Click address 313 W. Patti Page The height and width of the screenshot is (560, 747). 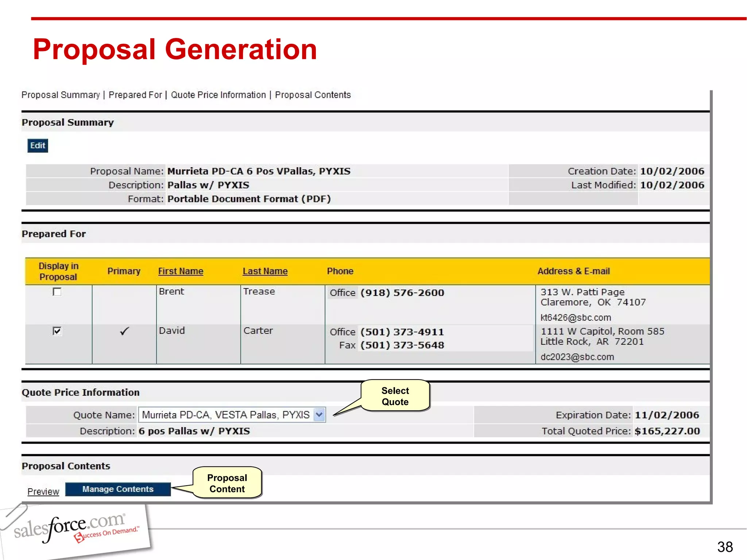[582, 292]
